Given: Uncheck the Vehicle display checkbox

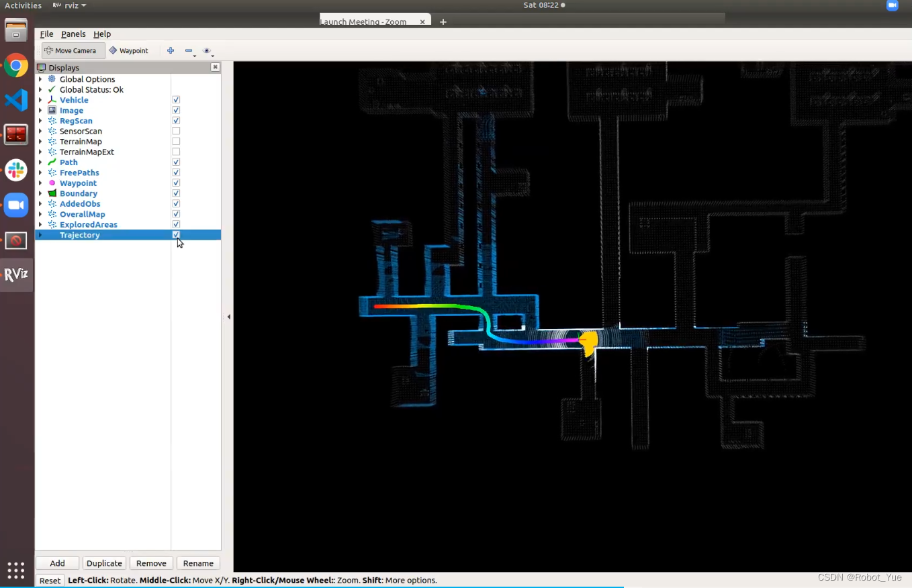Looking at the screenshot, I should pyautogui.click(x=176, y=100).
